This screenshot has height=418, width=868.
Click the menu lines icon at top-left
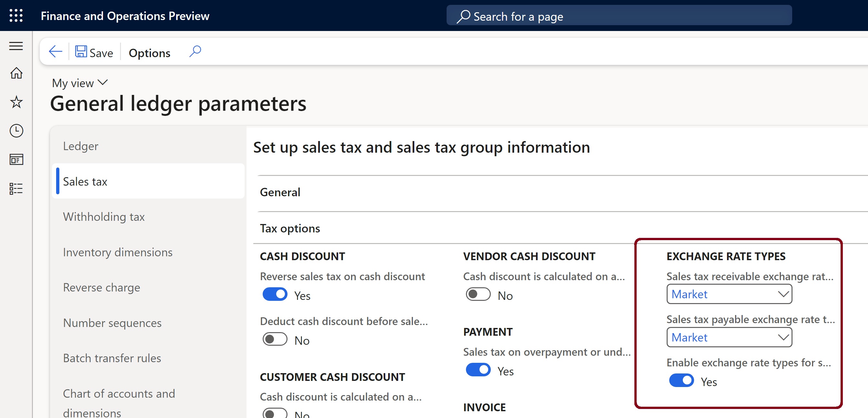(x=16, y=46)
